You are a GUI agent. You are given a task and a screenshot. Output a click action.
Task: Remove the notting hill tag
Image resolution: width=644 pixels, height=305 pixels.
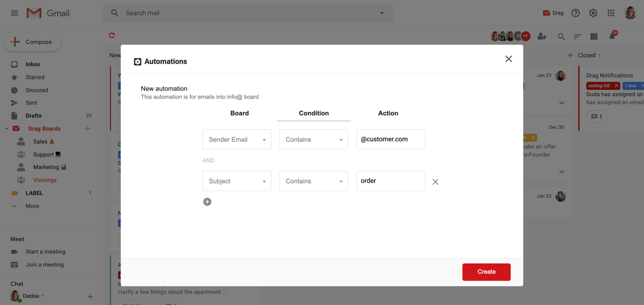point(616,86)
